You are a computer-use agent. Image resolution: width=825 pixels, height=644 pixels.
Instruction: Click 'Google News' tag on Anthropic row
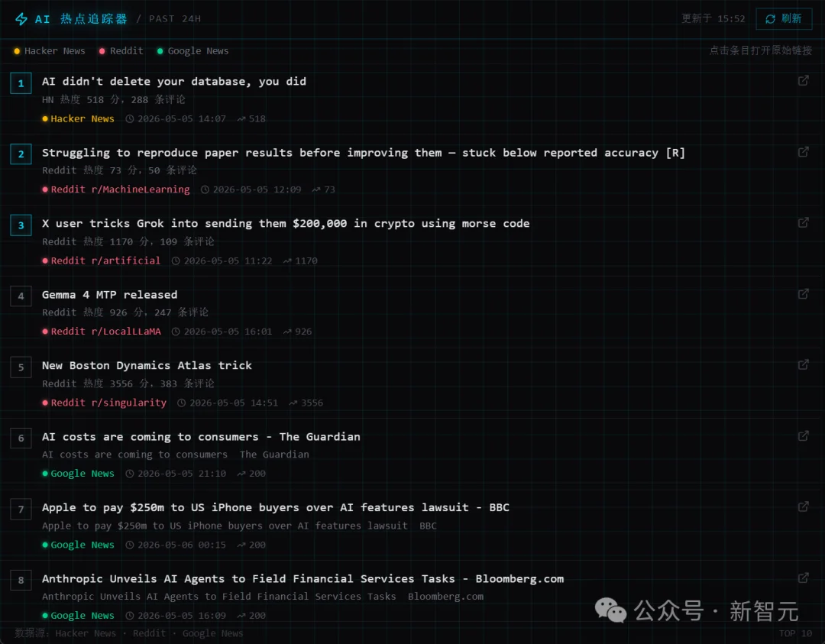(x=79, y=616)
